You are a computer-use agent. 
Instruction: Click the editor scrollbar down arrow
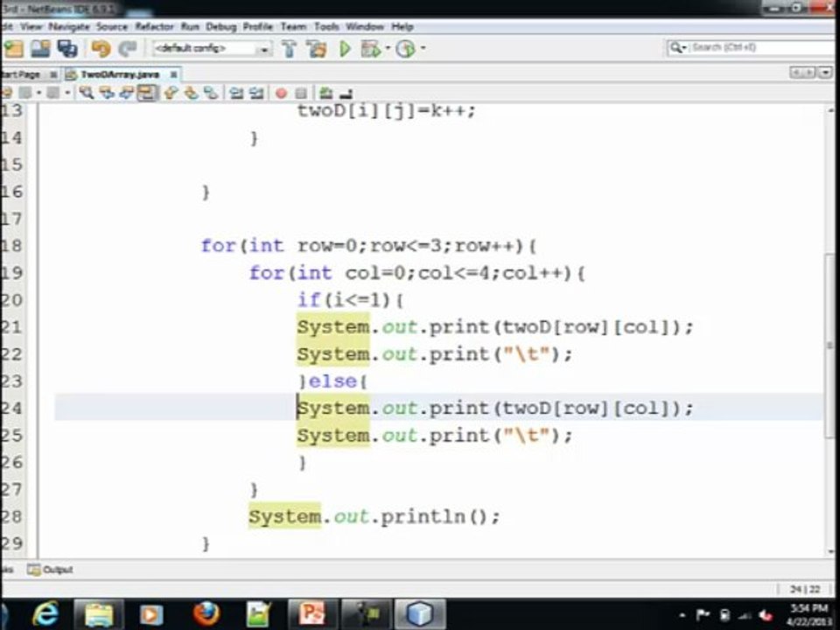click(830, 550)
